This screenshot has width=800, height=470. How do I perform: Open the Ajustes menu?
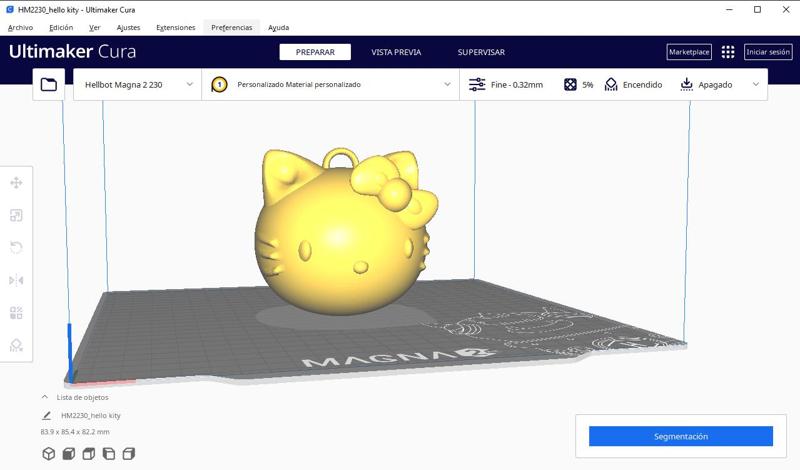point(129,28)
